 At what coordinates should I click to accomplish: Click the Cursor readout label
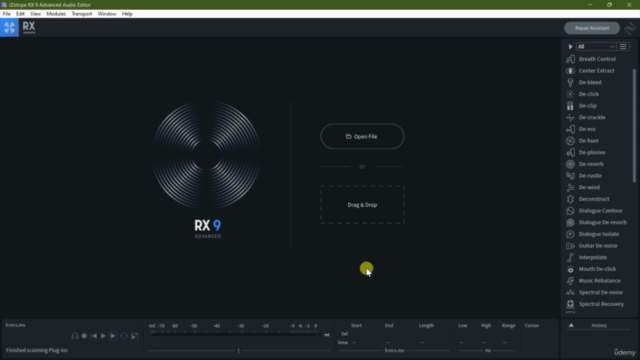coord(531,325)
